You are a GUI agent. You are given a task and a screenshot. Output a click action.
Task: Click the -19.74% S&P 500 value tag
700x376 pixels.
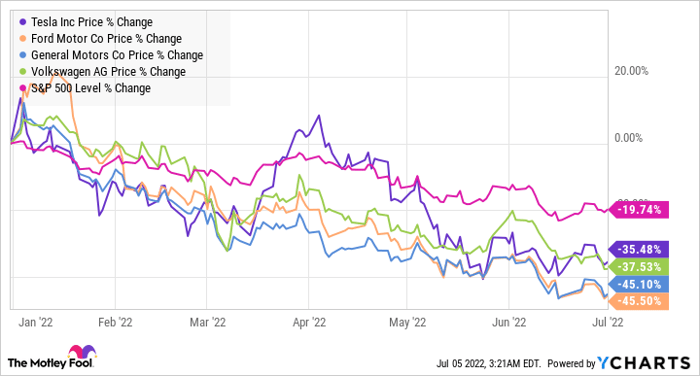[639, 210]
